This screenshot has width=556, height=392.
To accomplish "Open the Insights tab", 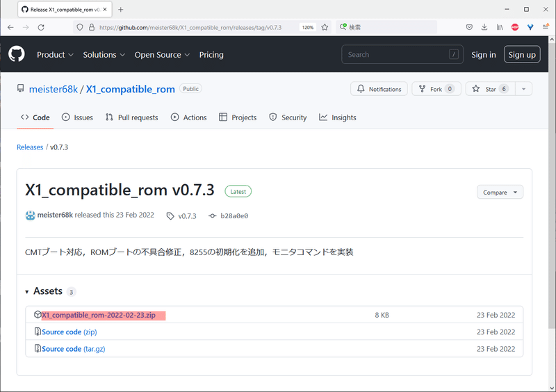I will pyautogui.click(x=338, y=117).
